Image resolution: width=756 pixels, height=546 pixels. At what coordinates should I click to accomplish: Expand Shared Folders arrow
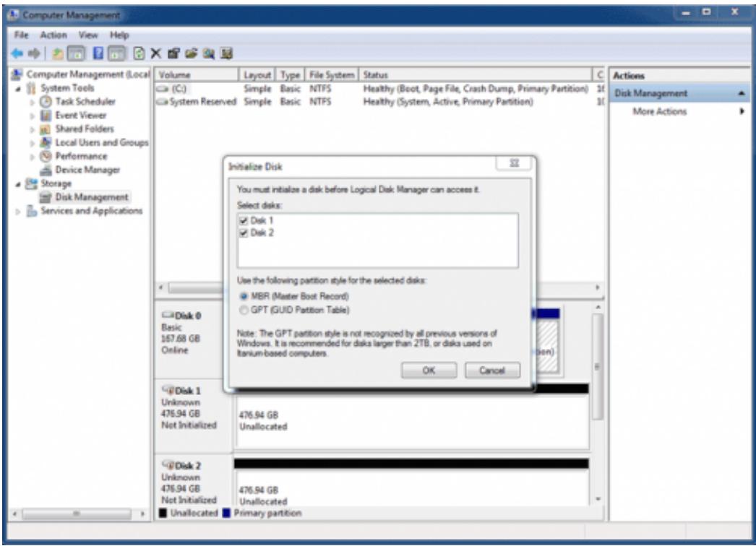click(33, 129)
